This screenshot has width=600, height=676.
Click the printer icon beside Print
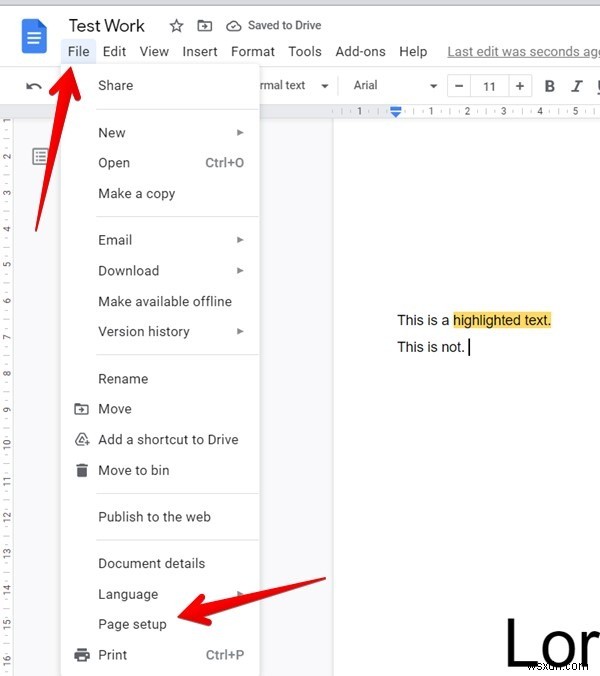(x=82, y=655)
